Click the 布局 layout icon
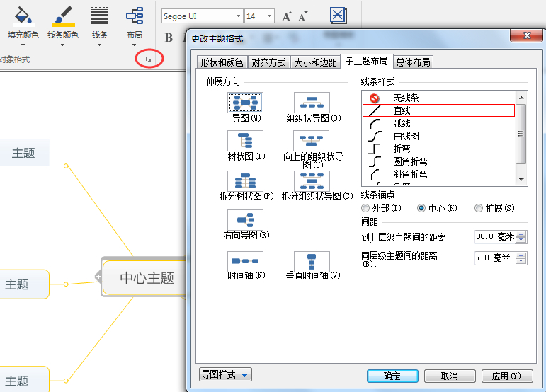 (135, 16)
